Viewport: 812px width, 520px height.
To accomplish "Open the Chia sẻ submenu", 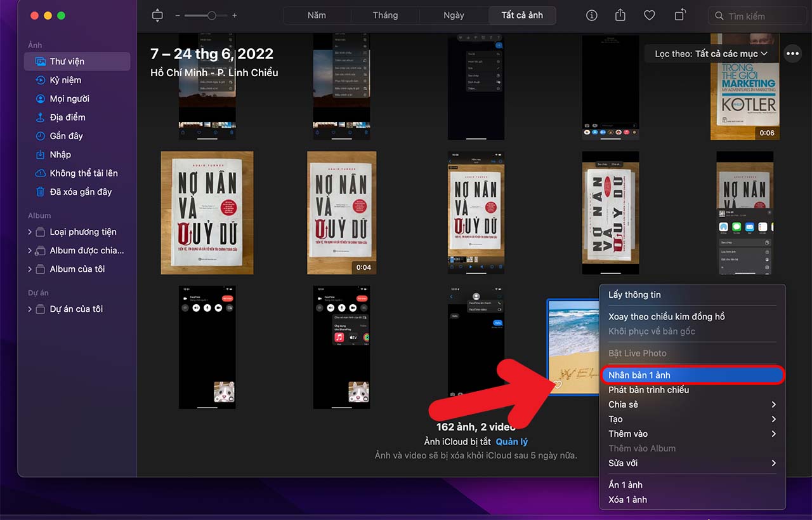I will [693, 404].
